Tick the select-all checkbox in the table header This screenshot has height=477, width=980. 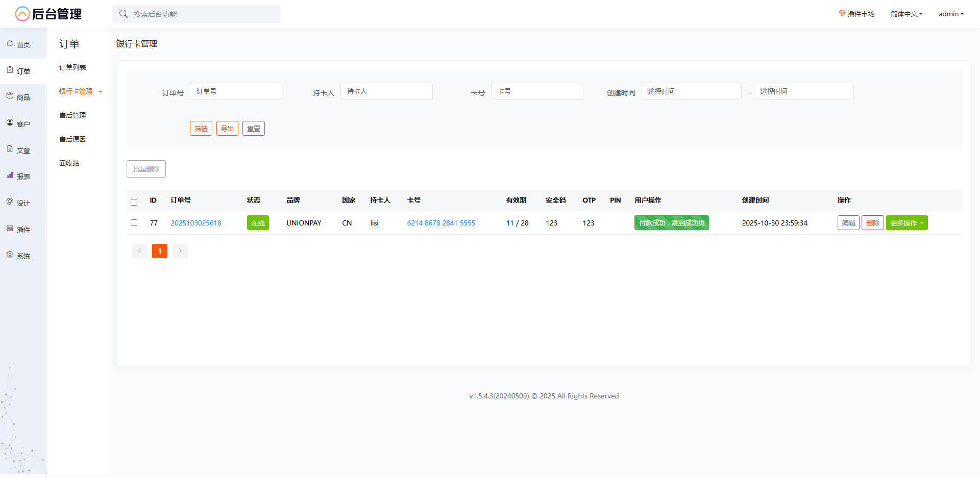click(x=134, y=202)
